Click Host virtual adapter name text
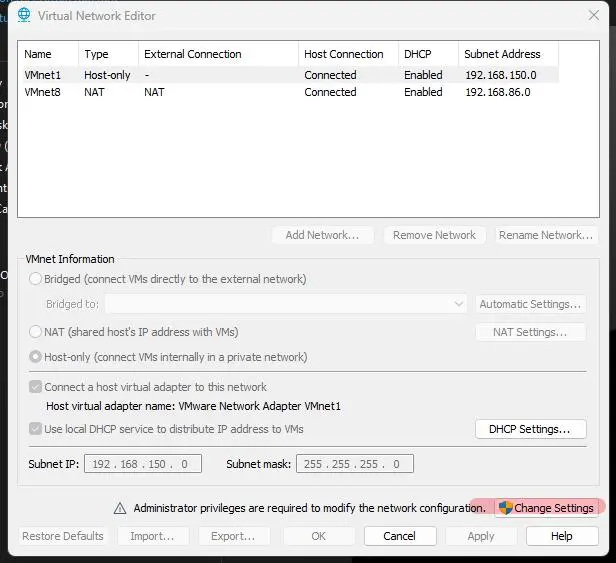Viewport: 616px width, 563px height. click(193, 406)
